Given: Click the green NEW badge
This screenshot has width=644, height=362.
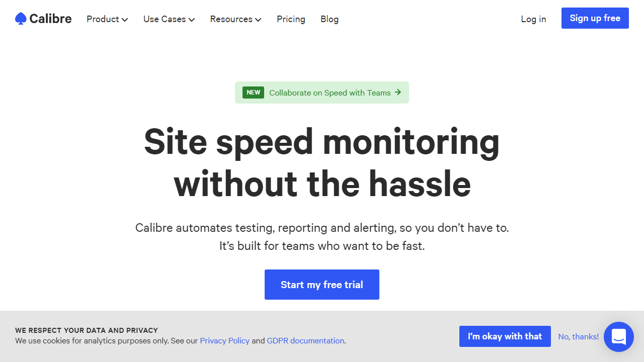Looking at the screenshot, I should point(253,93).
